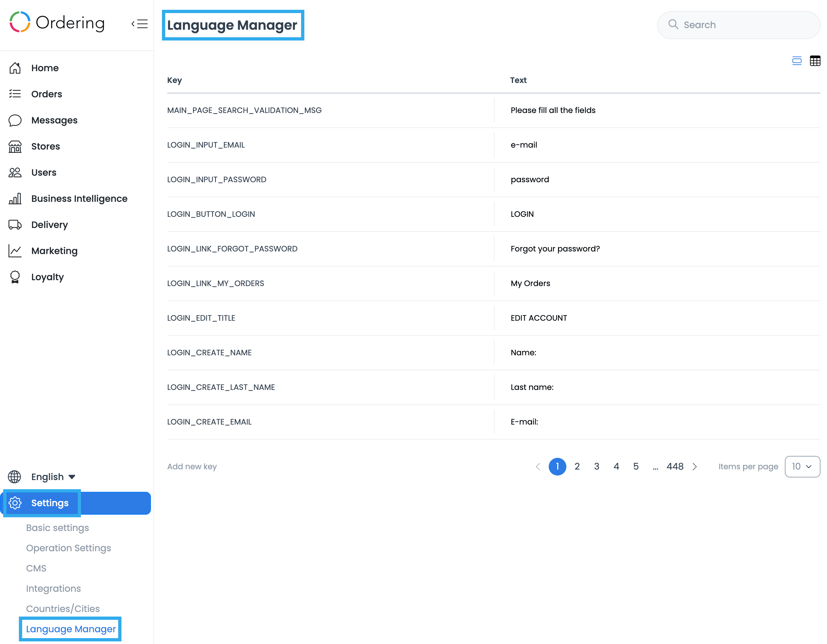Open Business Intelligence bar chart icon
The width and height of the screenshot is (827, 644).
(x=15, y=199)
